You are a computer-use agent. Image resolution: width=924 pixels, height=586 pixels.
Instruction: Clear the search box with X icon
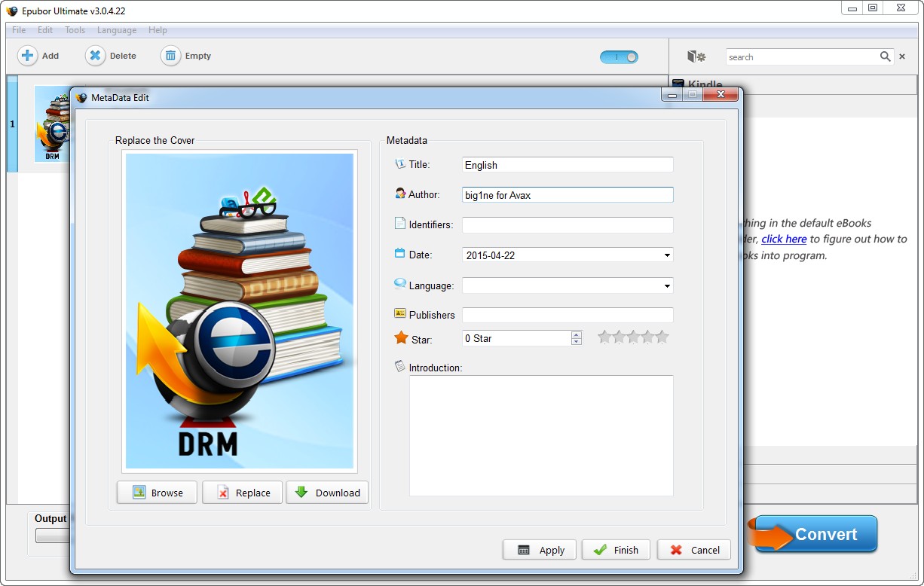point(902,56)
